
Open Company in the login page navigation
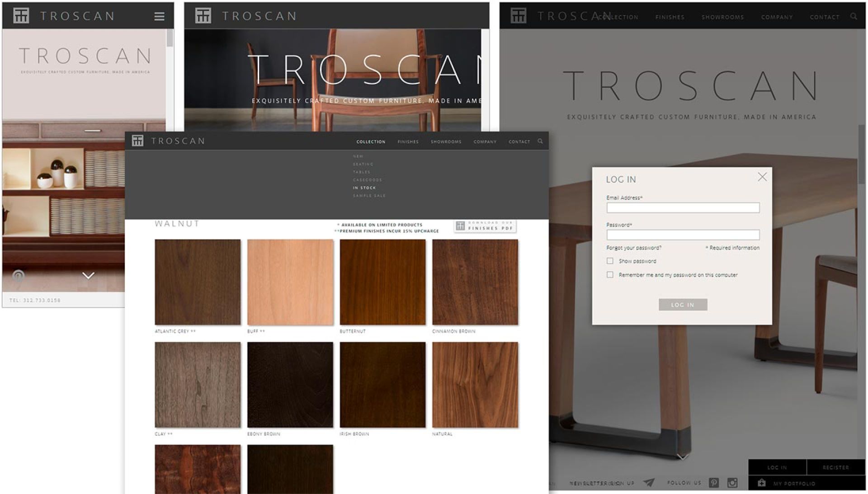click(x=777, y=17)
